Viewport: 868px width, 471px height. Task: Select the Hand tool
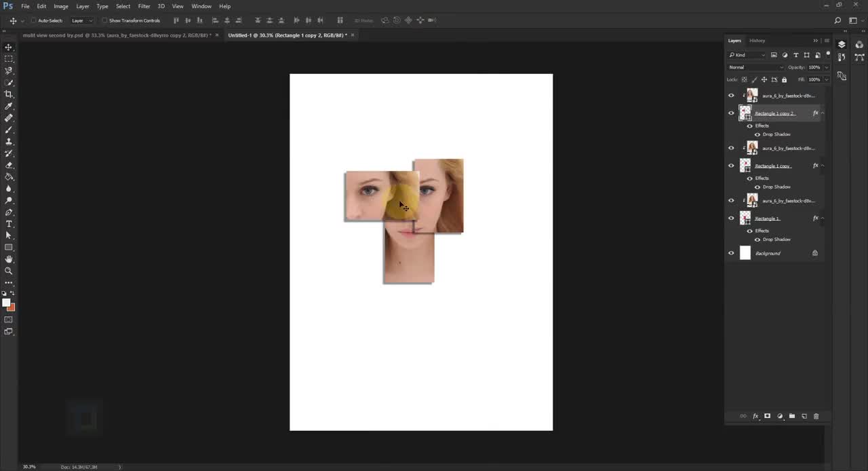pos(9,259)
